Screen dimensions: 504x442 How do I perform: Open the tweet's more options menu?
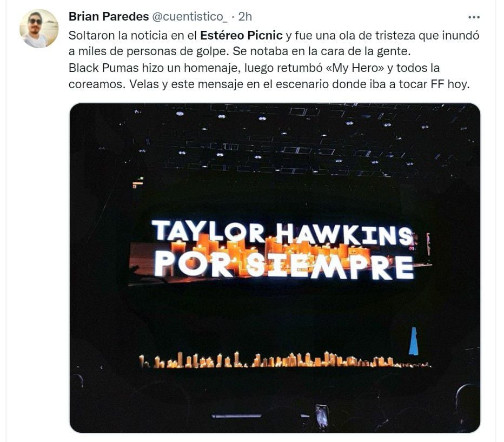474,17
